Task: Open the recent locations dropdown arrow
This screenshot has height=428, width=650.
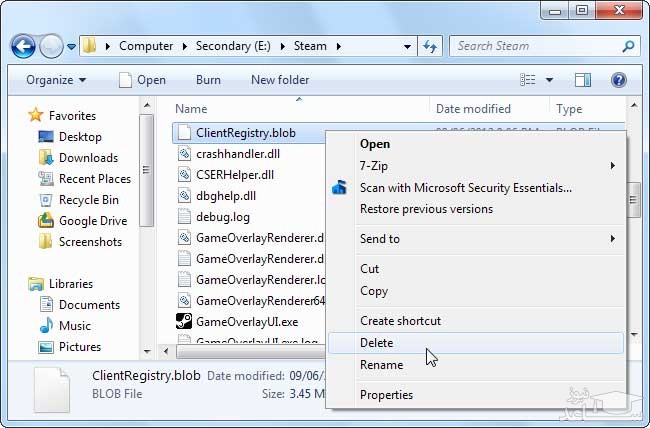Action: coord(71,47)
